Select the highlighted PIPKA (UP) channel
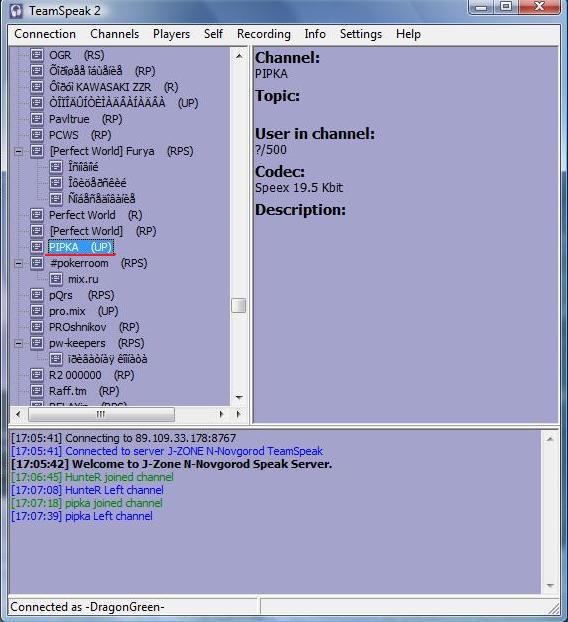568x622 pixels. 81,247
